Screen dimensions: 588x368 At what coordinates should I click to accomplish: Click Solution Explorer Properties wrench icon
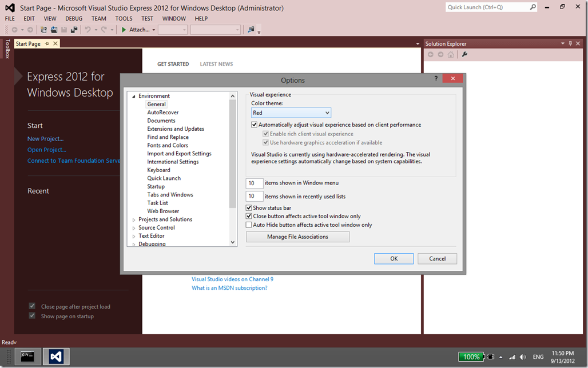click(x=464, y=54)
